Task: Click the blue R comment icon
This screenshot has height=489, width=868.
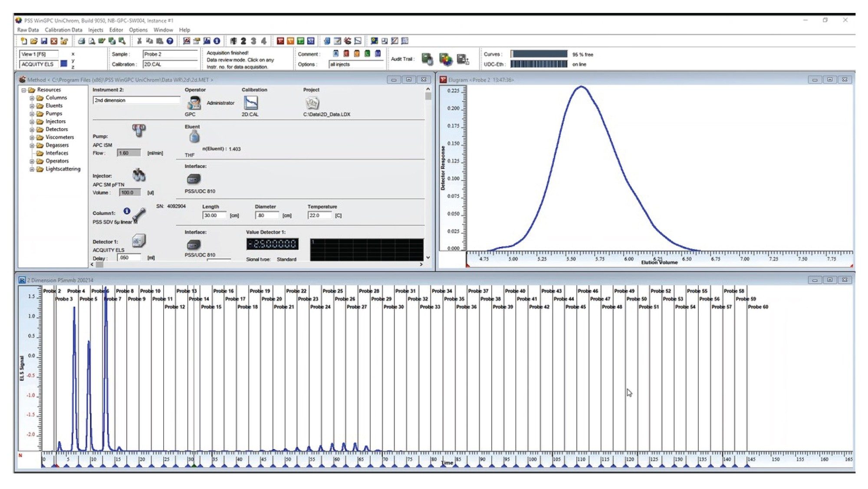Action: tap(336, 53)
